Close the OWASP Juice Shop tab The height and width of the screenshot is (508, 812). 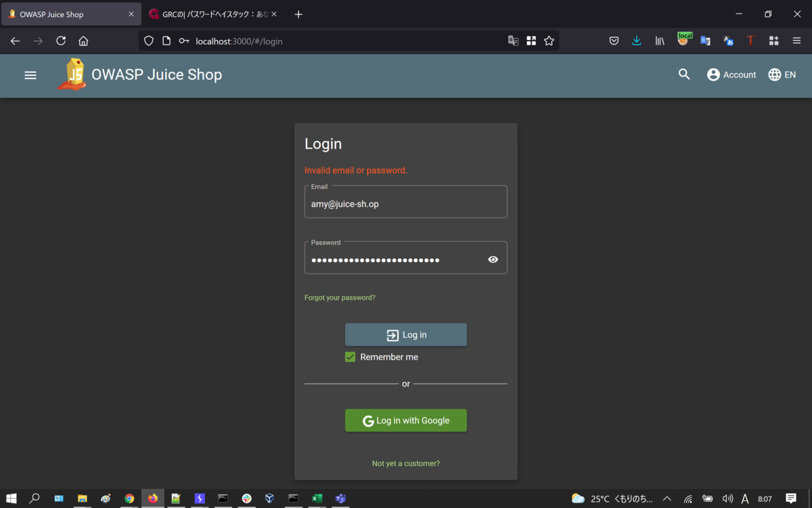(131, 14)
